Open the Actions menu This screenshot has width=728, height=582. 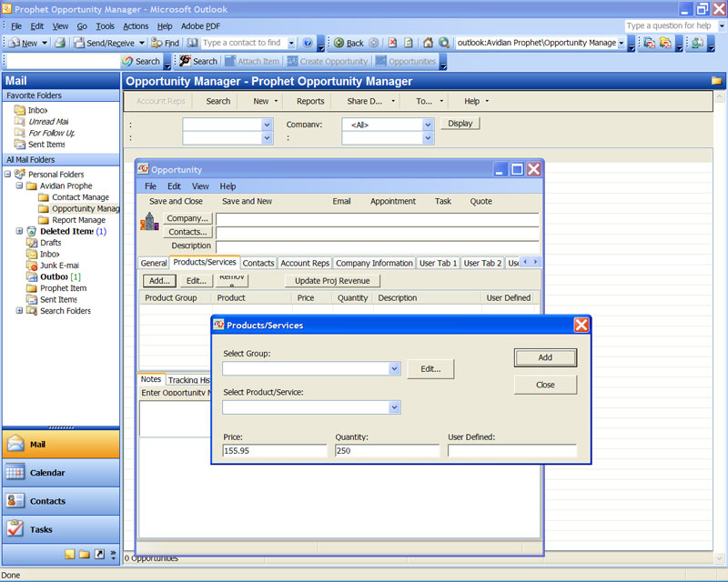[136, 26]
